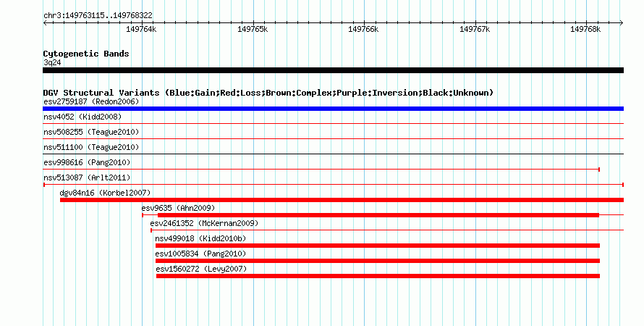644x326 pixels.
Task: Open the nsv499018 (Kidd2010b) variant label
Action: [x=200, y=238]
